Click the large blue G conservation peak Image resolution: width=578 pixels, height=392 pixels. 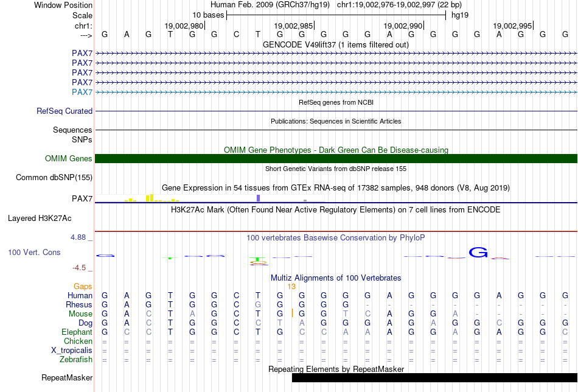478,253
